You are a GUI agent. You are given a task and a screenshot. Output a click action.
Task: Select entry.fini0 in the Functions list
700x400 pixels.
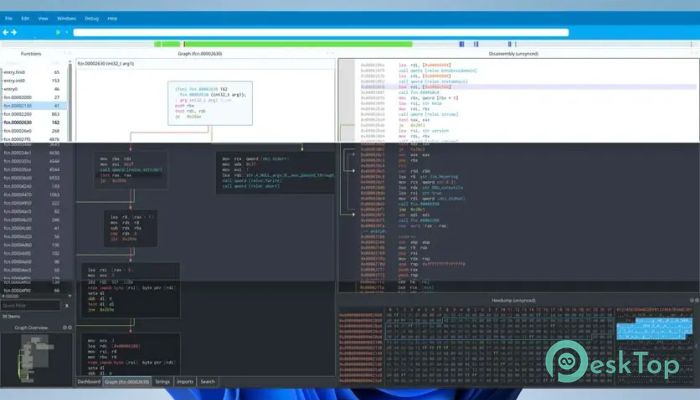pyautogui.click(x=34, y=72)
